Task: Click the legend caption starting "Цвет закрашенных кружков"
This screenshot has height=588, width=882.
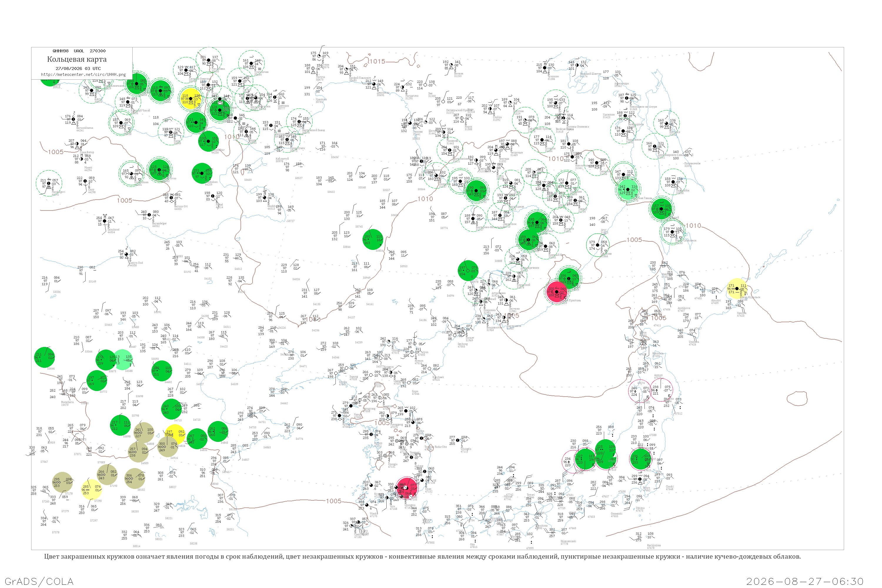Action: click(x=422, y=557)
